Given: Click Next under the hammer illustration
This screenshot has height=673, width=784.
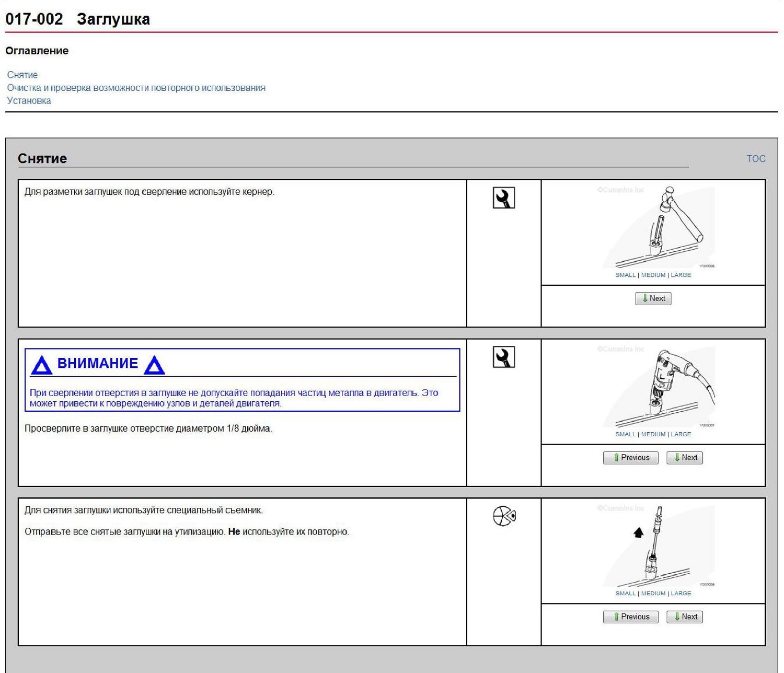Looking at the screenshot, I should coord(653,298).
